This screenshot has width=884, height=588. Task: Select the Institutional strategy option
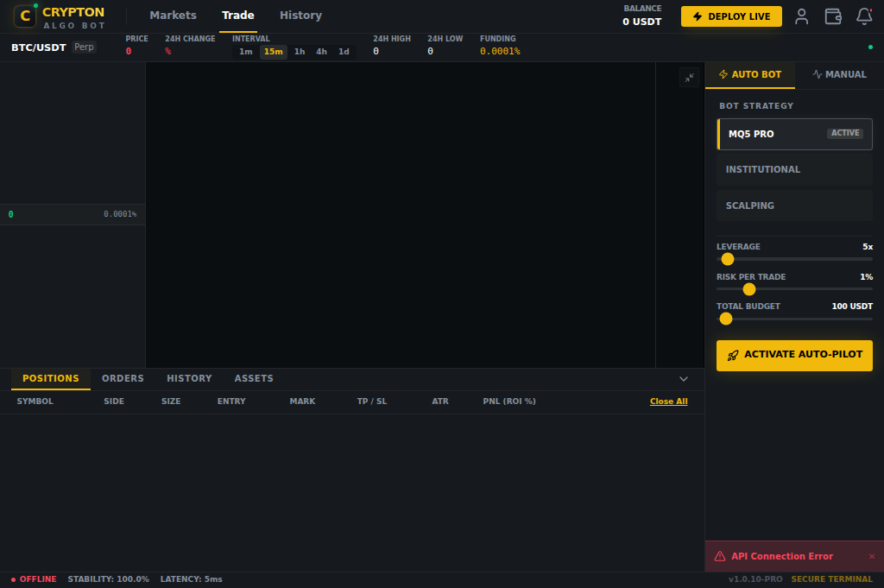pos(793,169)
